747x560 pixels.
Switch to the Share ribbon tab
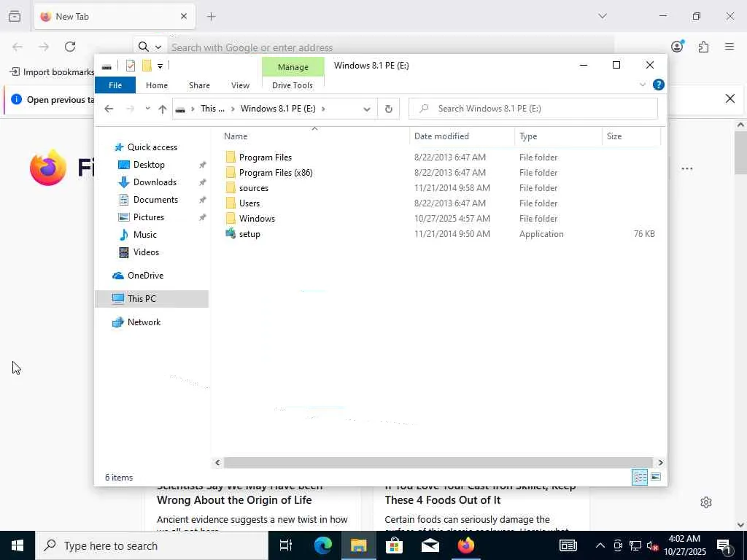[199, 85]
